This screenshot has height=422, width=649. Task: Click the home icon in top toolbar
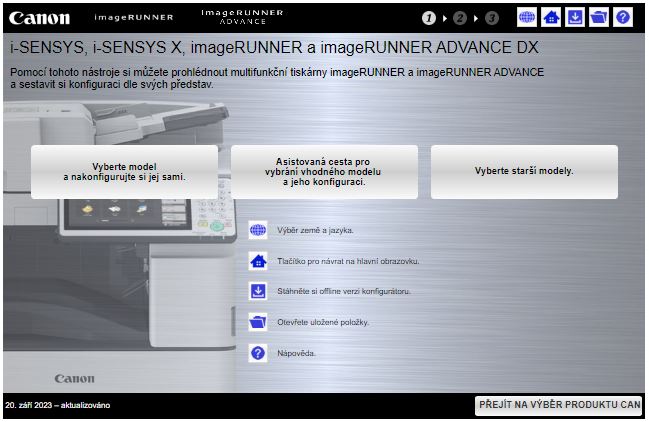tap(551, 17)
